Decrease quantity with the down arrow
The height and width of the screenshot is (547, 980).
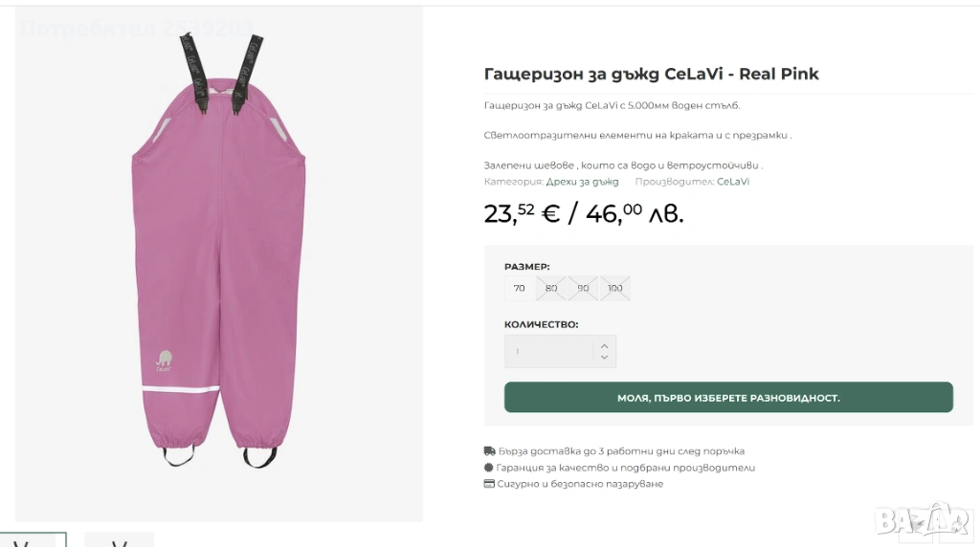(x=605, y=357)
